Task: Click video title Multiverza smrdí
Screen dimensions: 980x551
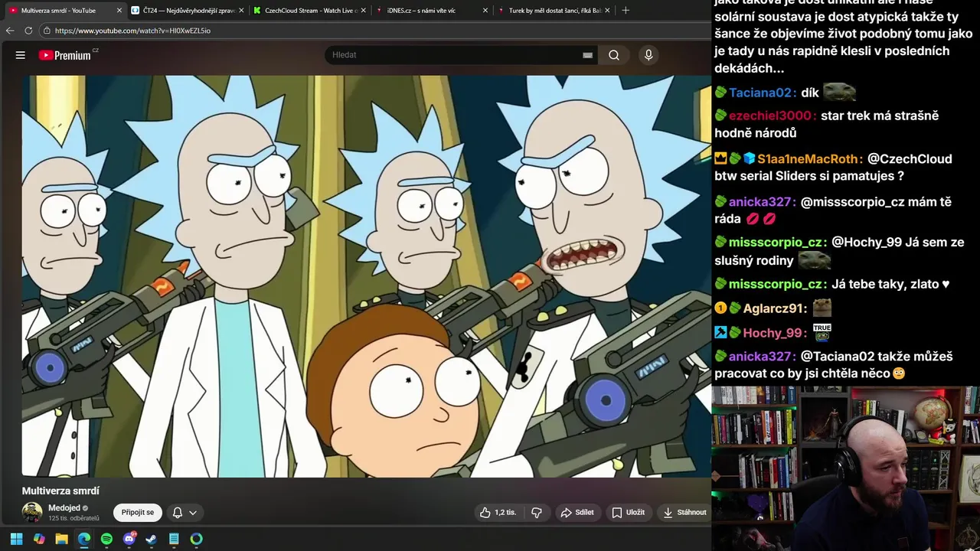Action: 60,491
